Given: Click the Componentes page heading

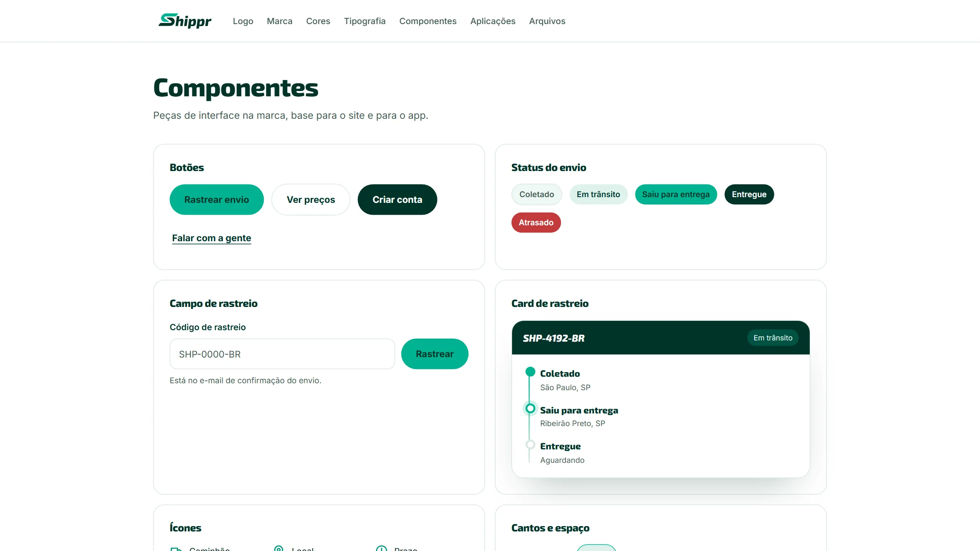Looking at the screenshot, I should (x=236, y=88).
